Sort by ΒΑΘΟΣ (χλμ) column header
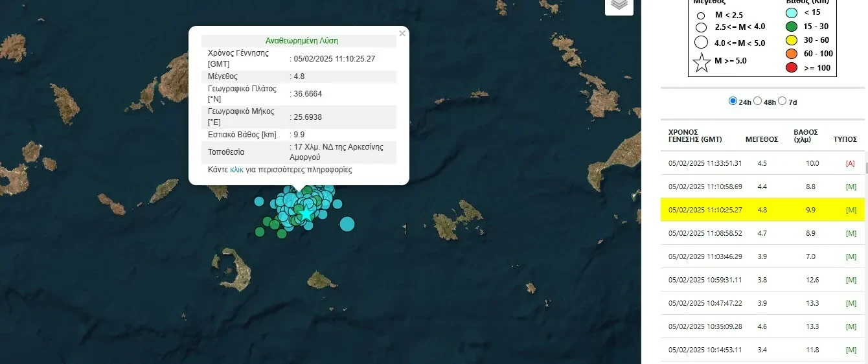Image resolution: width=868 pixels, height=364 pixels. pos(805,135)
